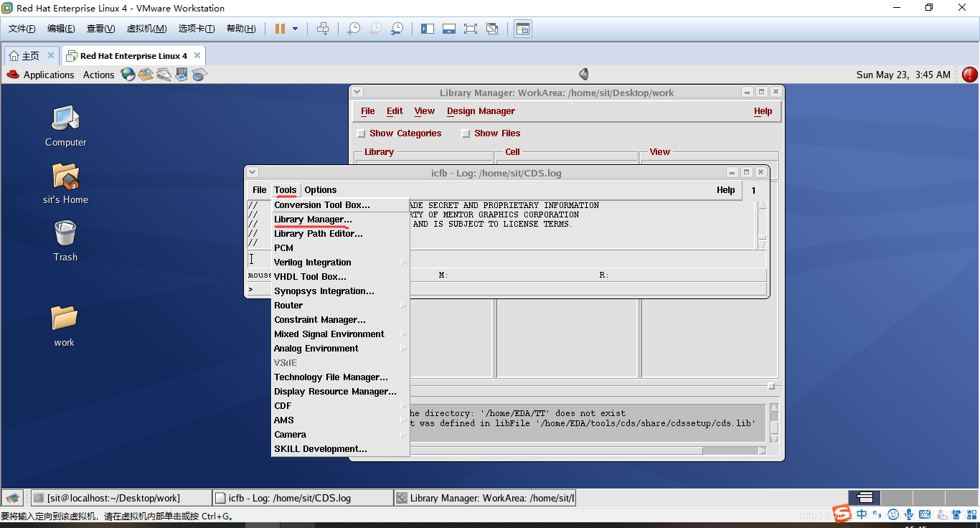This screenshot has height=528, width=980.
Task: Expand the Router submenu
Action: coord(340,306)
